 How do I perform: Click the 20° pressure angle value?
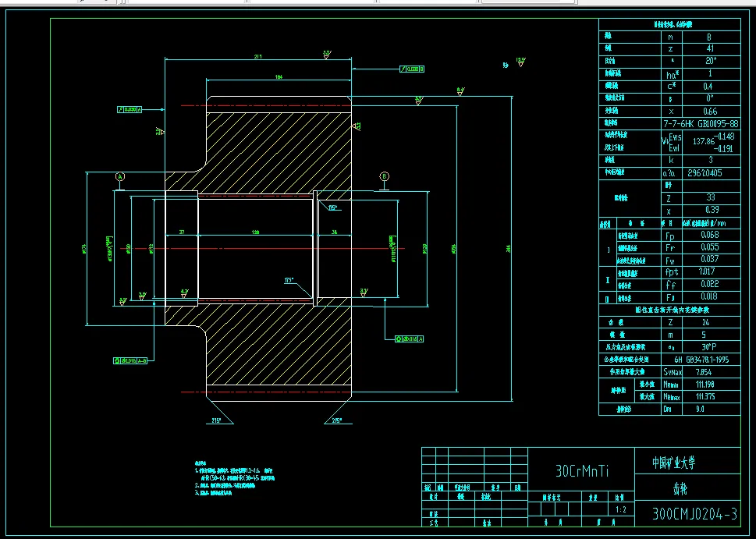point(711,61)
